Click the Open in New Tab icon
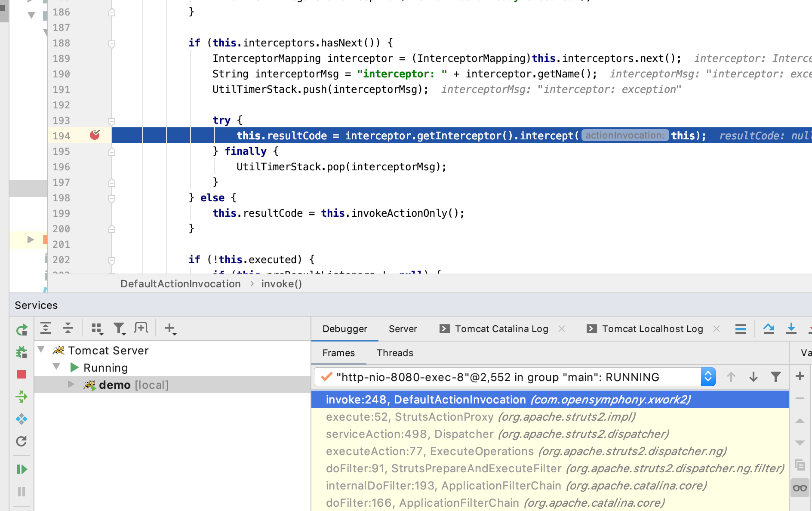Viewport: 812px width, 511px height. [141, 328]
